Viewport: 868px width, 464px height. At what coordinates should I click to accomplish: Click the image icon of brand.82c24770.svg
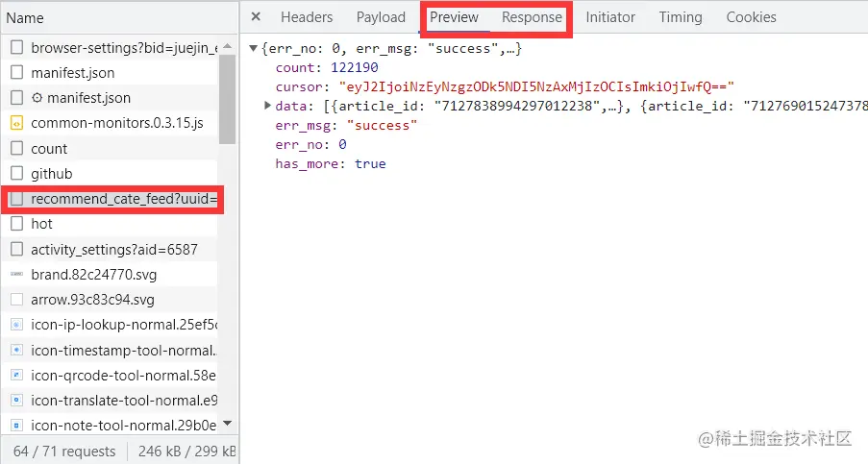point(17,274)
